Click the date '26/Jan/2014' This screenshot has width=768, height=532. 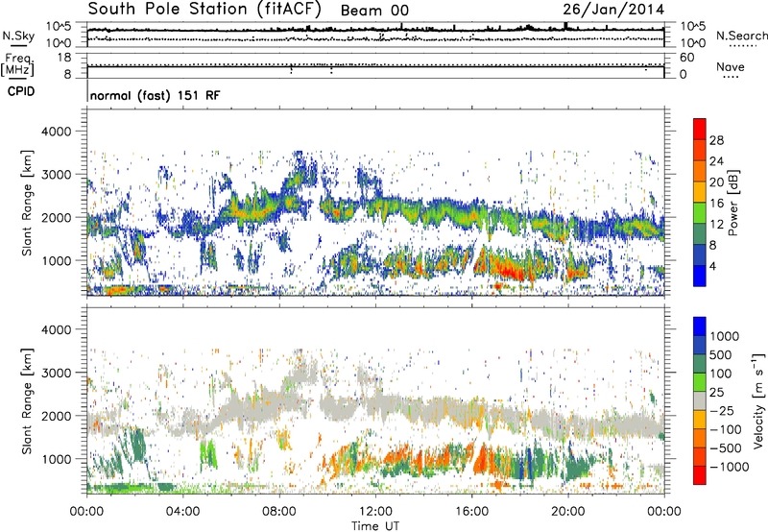pyautogui.click(x=613, y=10)
